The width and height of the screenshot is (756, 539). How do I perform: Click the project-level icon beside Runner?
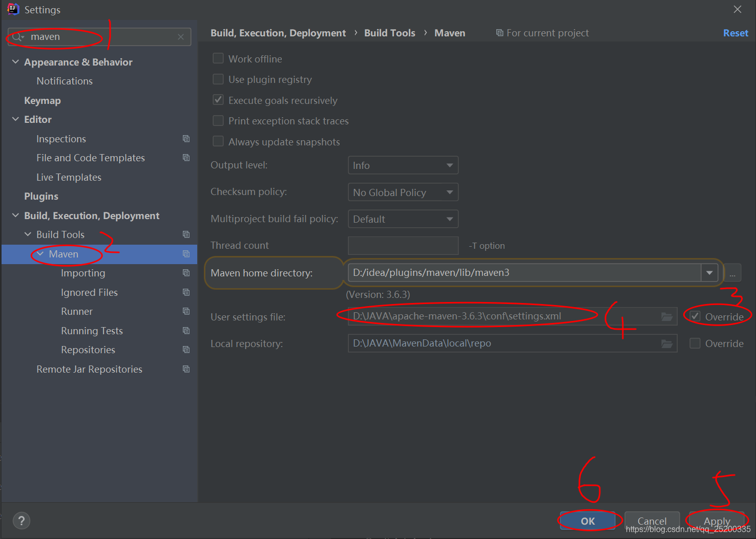point(186,311)
